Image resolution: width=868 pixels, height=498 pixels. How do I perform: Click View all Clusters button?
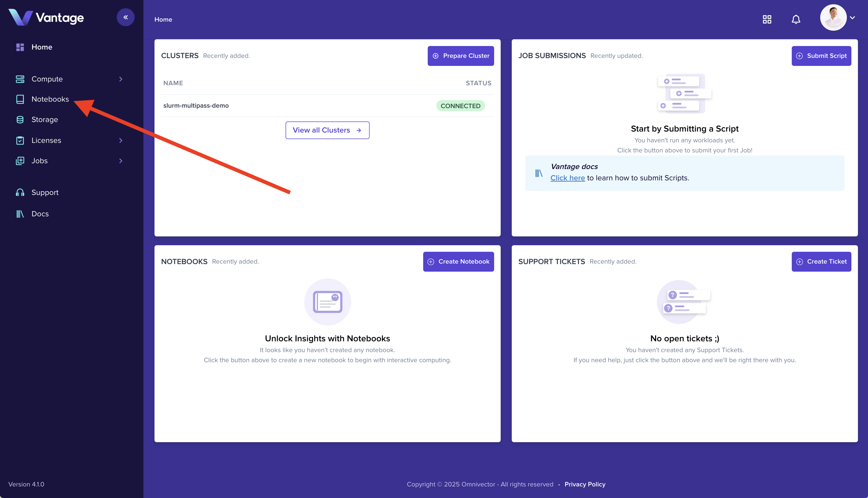click(327, 130)
